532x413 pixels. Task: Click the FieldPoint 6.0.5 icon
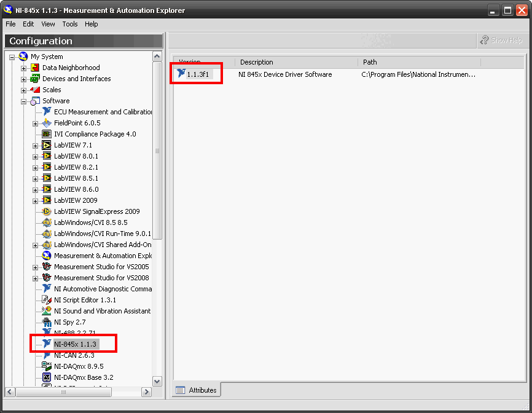pos(47,123)
